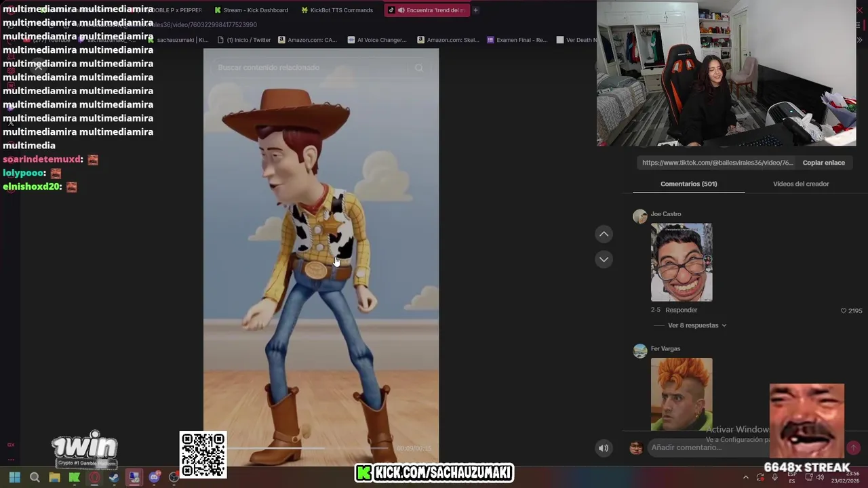The width and height of the screenshot is (868, 488).
Task: Click Fer Vargas's avatar picture
Action: (639, 351)
